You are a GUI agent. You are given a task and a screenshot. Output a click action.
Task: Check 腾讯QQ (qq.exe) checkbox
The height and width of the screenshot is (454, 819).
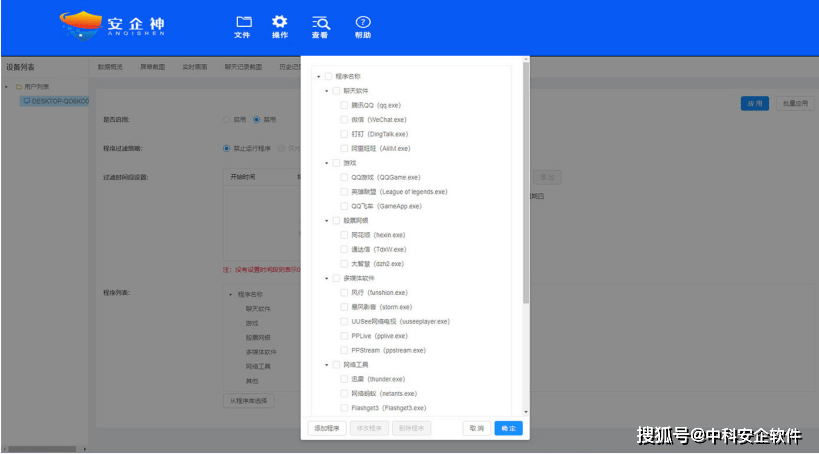coord(344,105)
